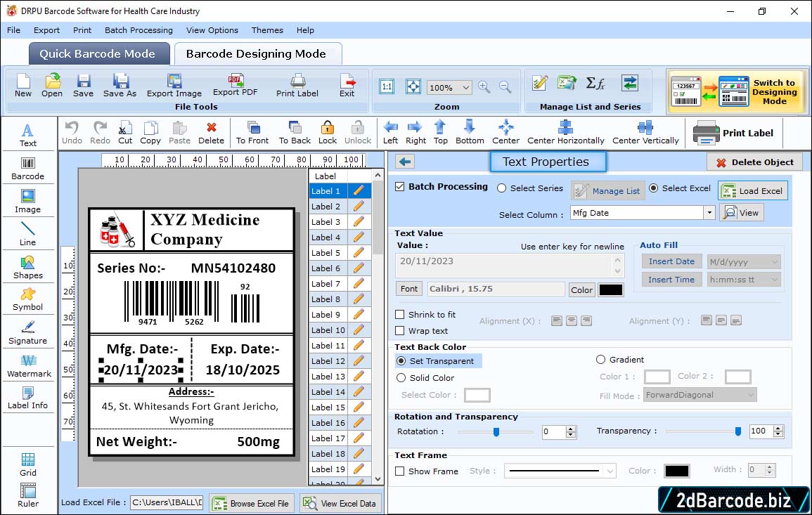The image size is (812, 515).
Task: Open Label Info
Action: pos(28,398)
